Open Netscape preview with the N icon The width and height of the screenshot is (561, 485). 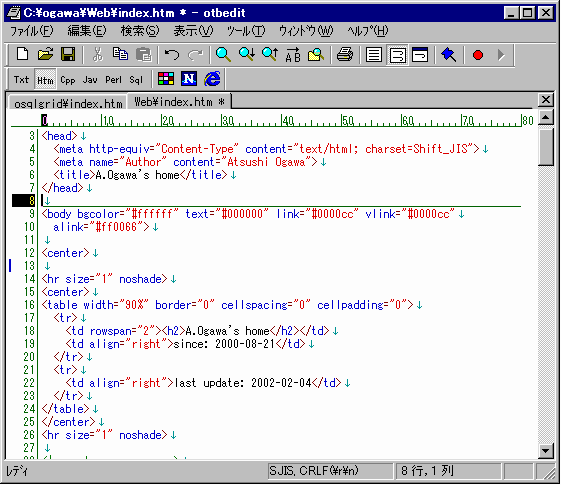(x=189, y=79)
